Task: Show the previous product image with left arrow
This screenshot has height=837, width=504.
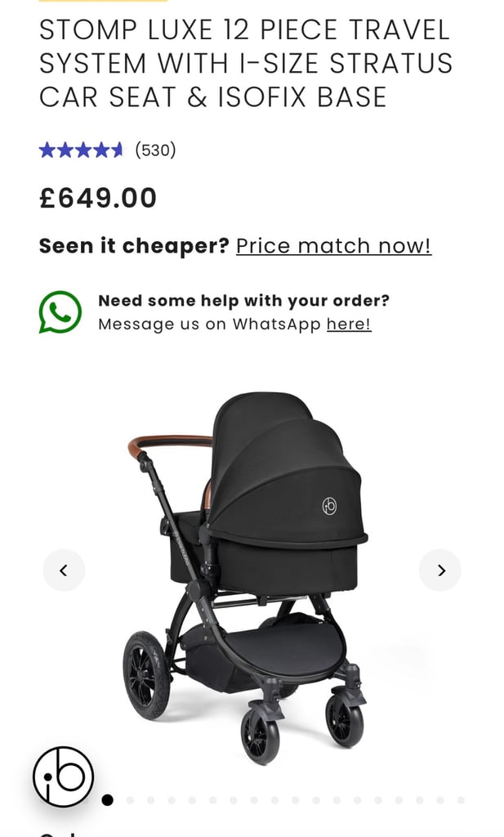Action: pyautogui.click(x=64, y=570)
